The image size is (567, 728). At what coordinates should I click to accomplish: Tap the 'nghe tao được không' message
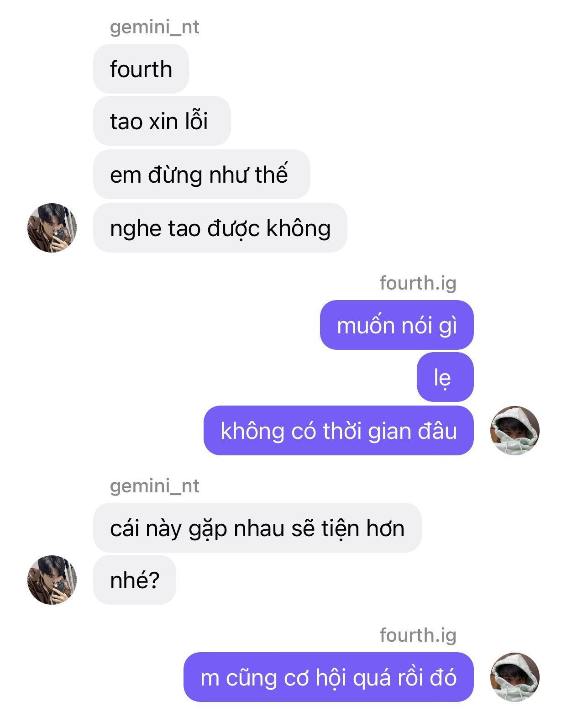click(220, 228)
